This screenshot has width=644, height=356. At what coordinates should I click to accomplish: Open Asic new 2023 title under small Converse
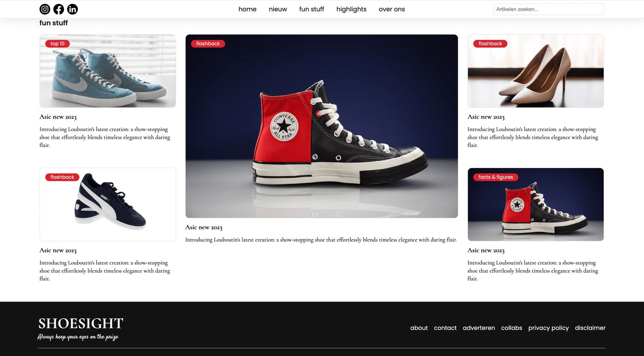pos(486,250)
